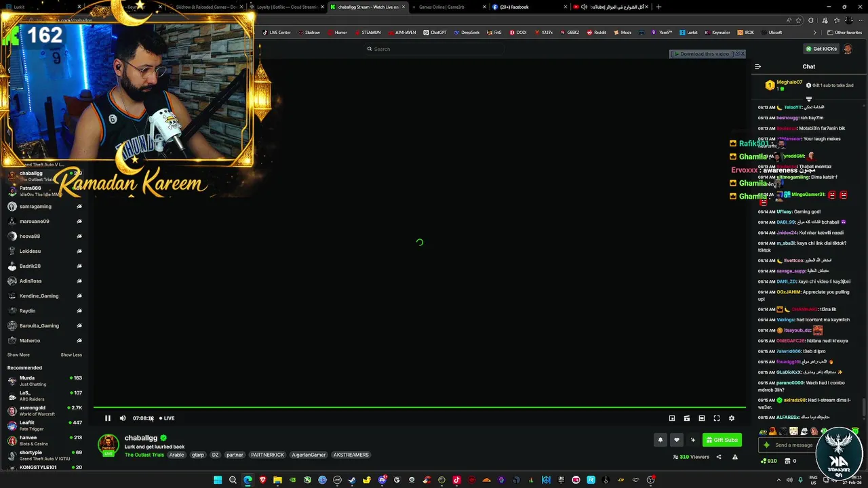Open chat shop icon

tap(787, 461)
